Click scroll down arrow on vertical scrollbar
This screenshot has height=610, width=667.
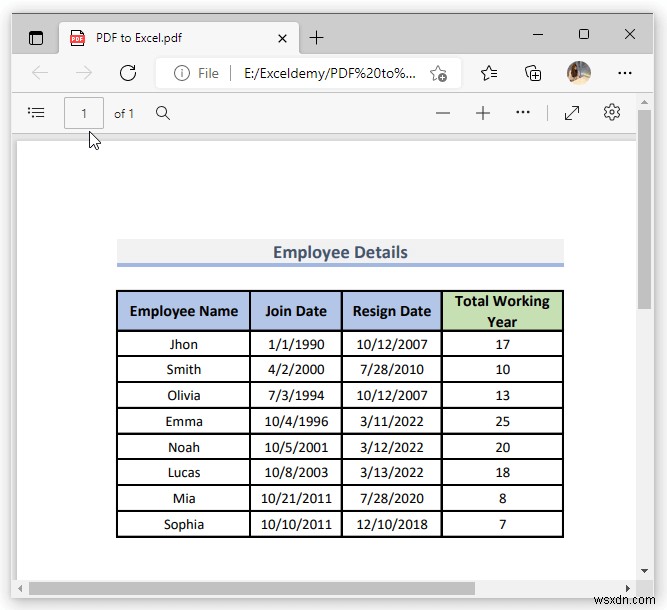coord(644,570)
